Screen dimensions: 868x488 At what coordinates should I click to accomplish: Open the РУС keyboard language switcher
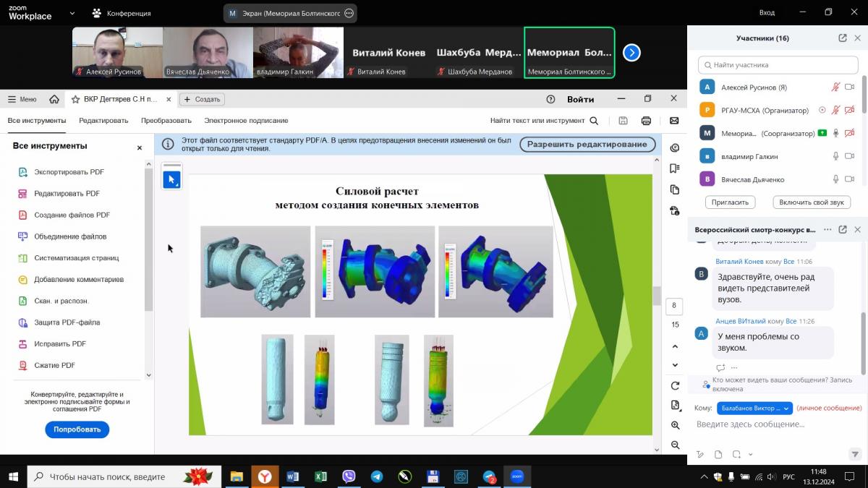[x=789, y=477]
